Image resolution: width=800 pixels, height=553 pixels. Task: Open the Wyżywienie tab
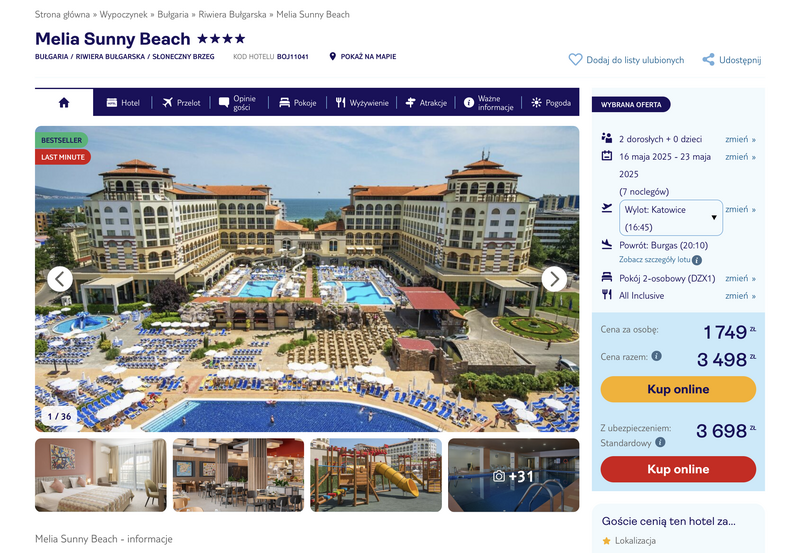click(362, 103)
